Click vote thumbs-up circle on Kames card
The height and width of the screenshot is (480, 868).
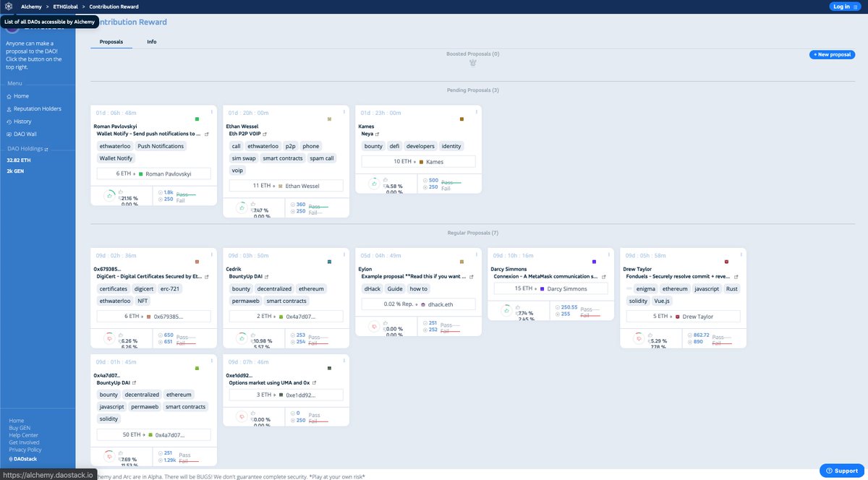click(374, 184)
